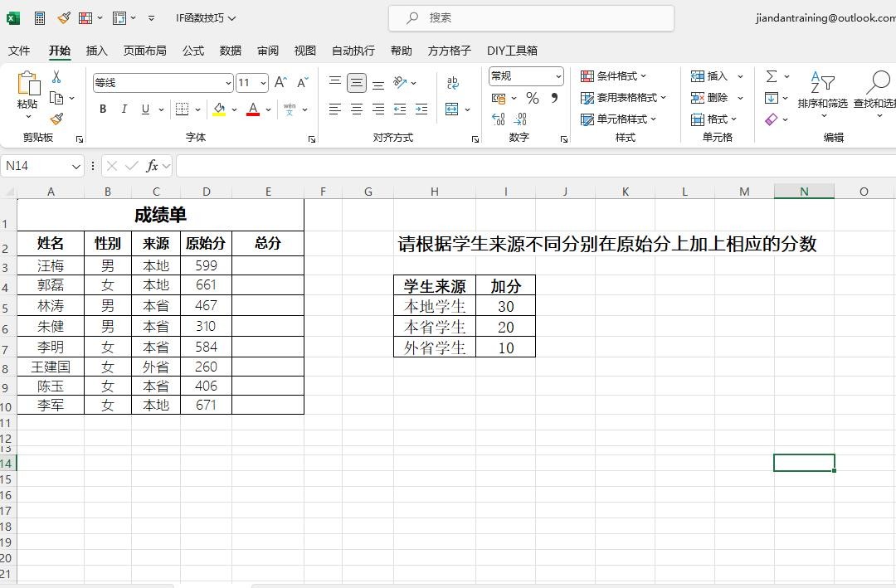Image resolution: width=896 pixels, height=588 pixels.
Task: Toggle italic formatting
Action: (x=124, y=109)
